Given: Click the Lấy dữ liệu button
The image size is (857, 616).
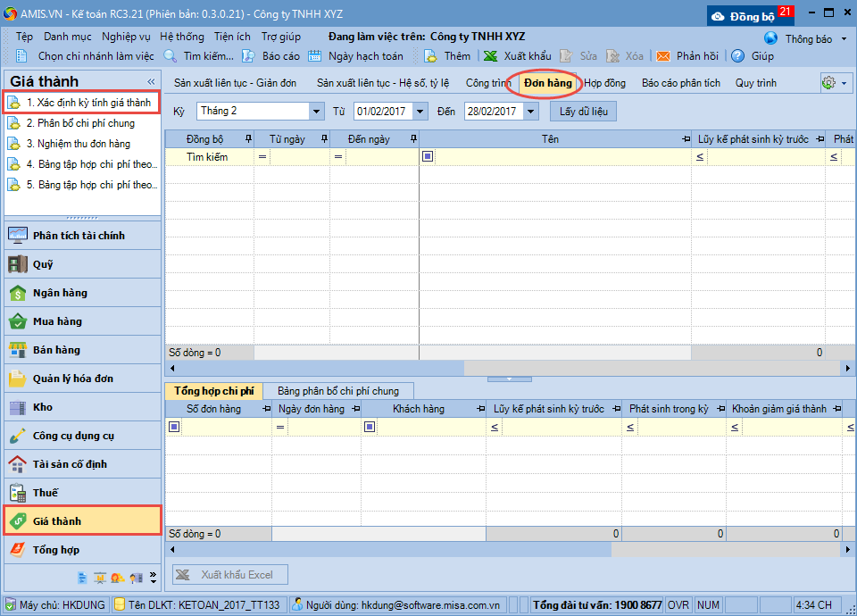Looking at the screenshot, I should tap(583, 112).
